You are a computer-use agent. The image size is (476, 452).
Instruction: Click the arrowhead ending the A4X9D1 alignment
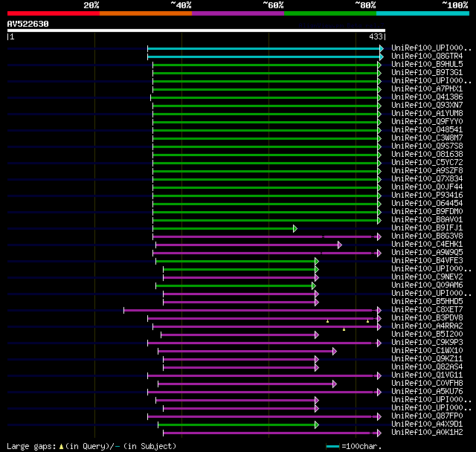316,424
